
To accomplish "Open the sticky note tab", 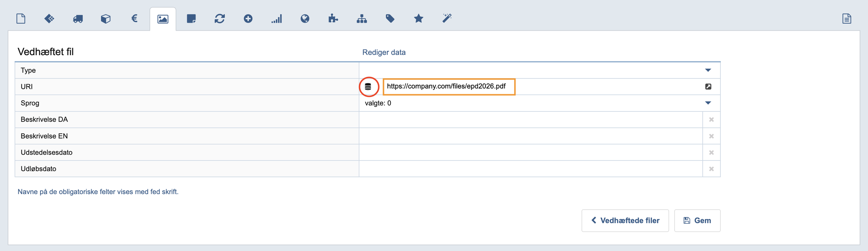I will coord(191,18).
